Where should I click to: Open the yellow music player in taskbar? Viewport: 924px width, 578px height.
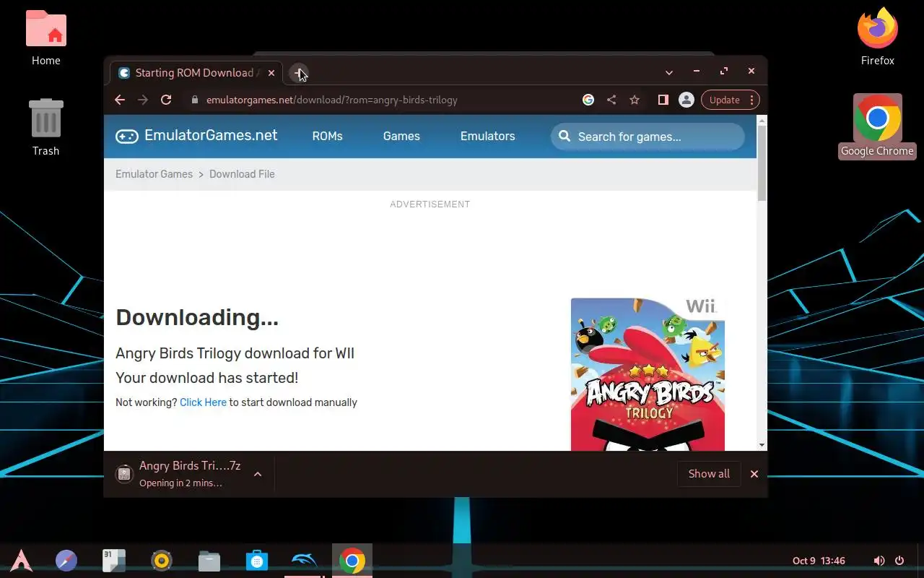162,561
